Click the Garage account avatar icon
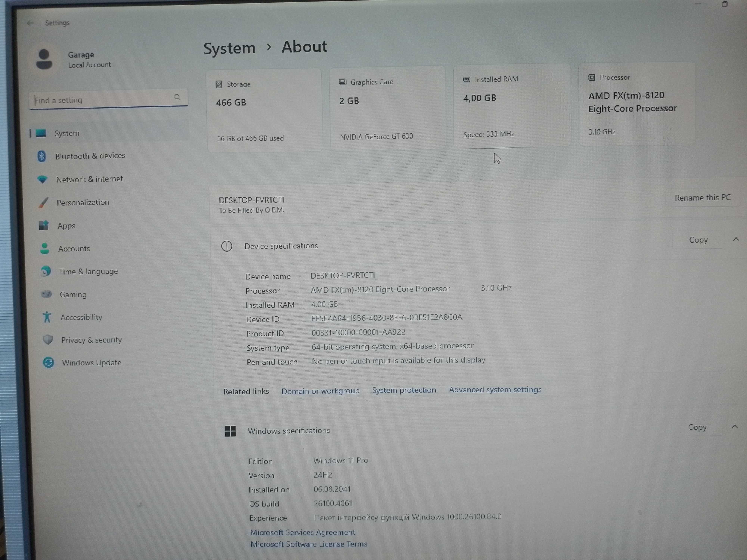Viewport: 747px width, 560px height. 44,59
